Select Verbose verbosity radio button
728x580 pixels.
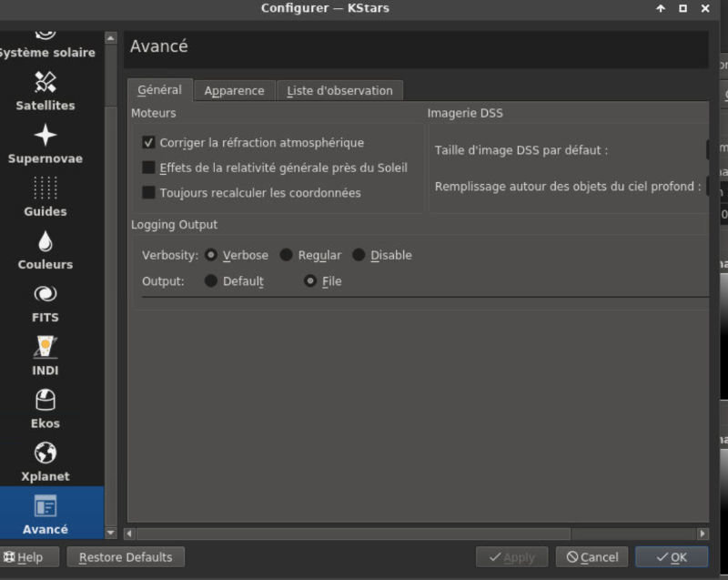(x=211, y=255)
